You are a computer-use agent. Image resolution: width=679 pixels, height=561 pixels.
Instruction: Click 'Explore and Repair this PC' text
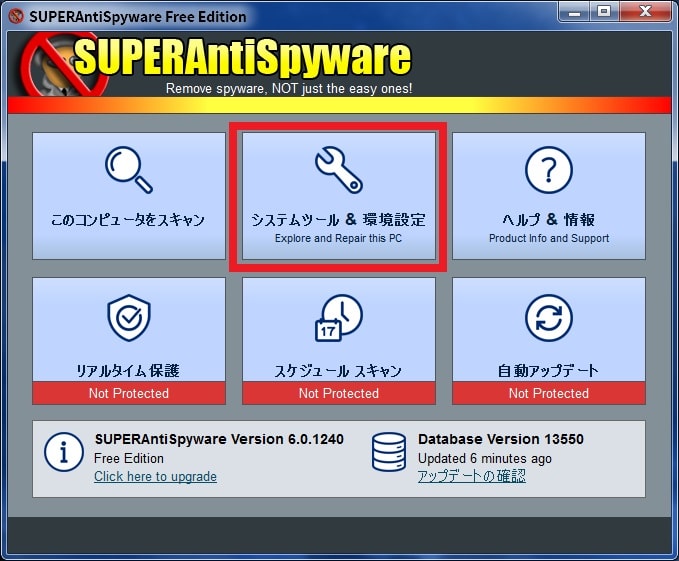338,238
